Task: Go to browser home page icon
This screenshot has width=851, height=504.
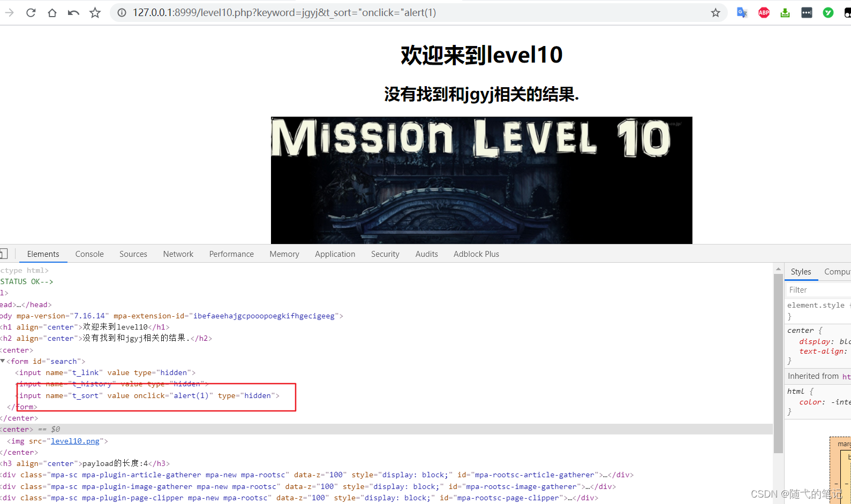Action: [x=52, y=12]
